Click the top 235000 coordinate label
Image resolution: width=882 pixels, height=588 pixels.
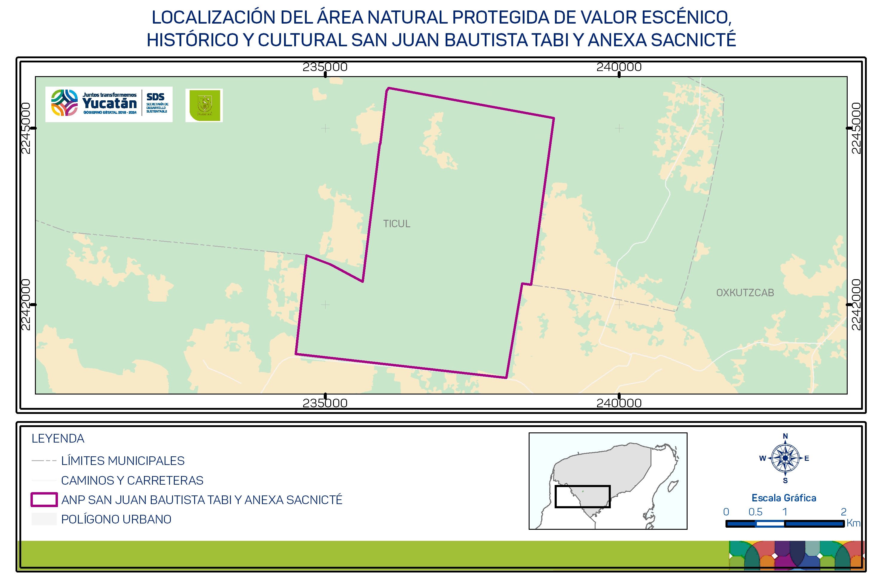click(325, 67)
